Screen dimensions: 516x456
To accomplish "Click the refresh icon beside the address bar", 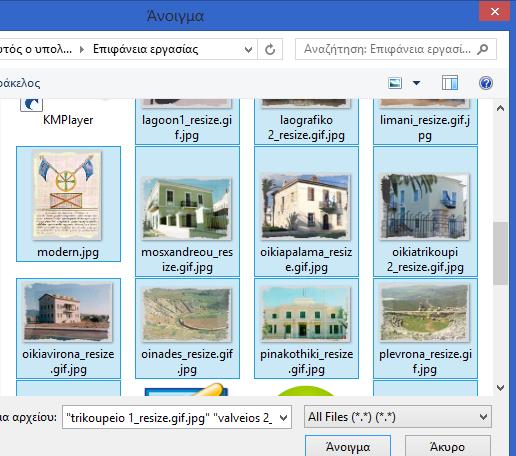I will pyautogui.click(x=270, y=49).
